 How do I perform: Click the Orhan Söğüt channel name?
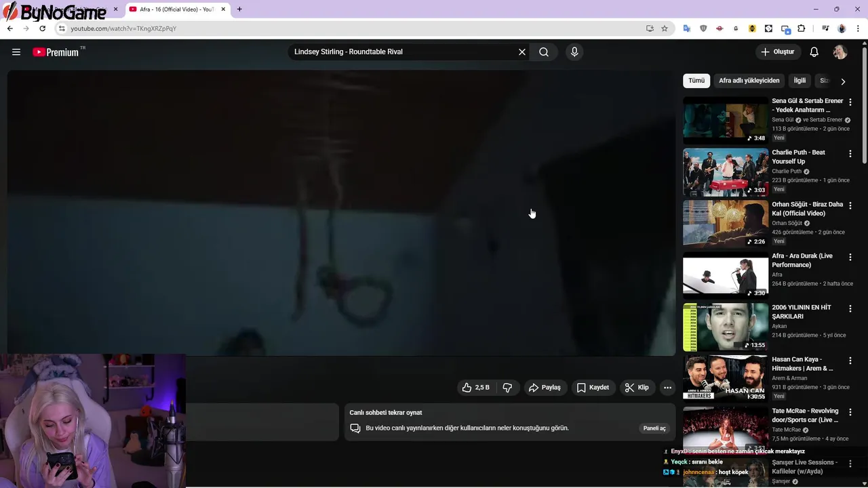(787, 223)
